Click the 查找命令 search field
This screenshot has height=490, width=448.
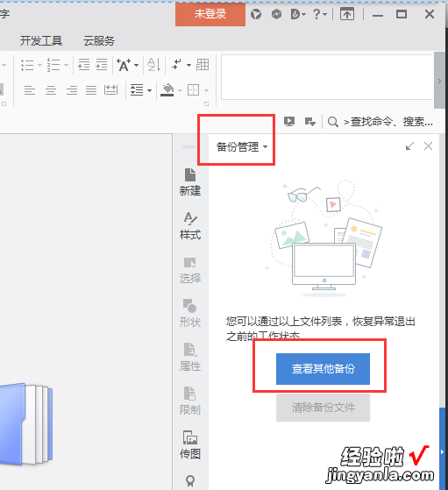tap(388, 122)
